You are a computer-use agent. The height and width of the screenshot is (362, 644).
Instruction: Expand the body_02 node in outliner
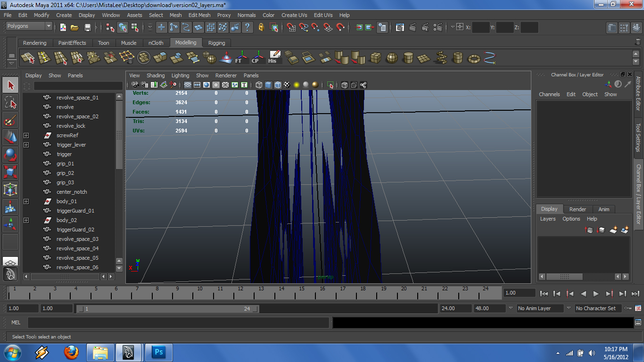(26, 220)
